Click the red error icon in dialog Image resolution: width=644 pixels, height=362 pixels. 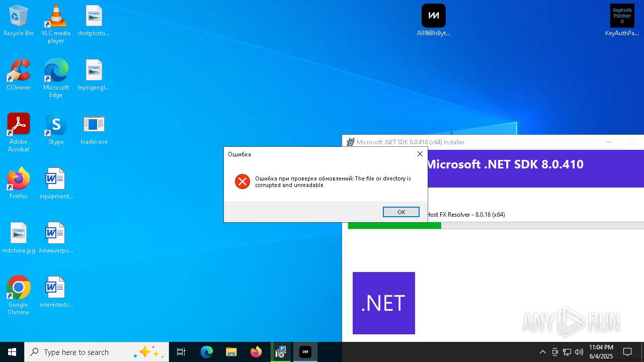pyautogui.click(x=243, y=182)
